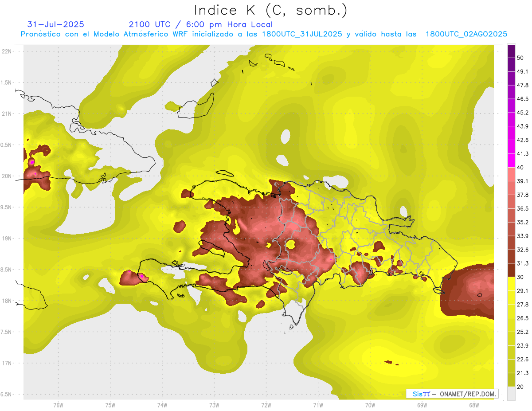Click the colorbar value '22.6'
The height and width of the screenshot is (411, 532).
pos(523,360)
